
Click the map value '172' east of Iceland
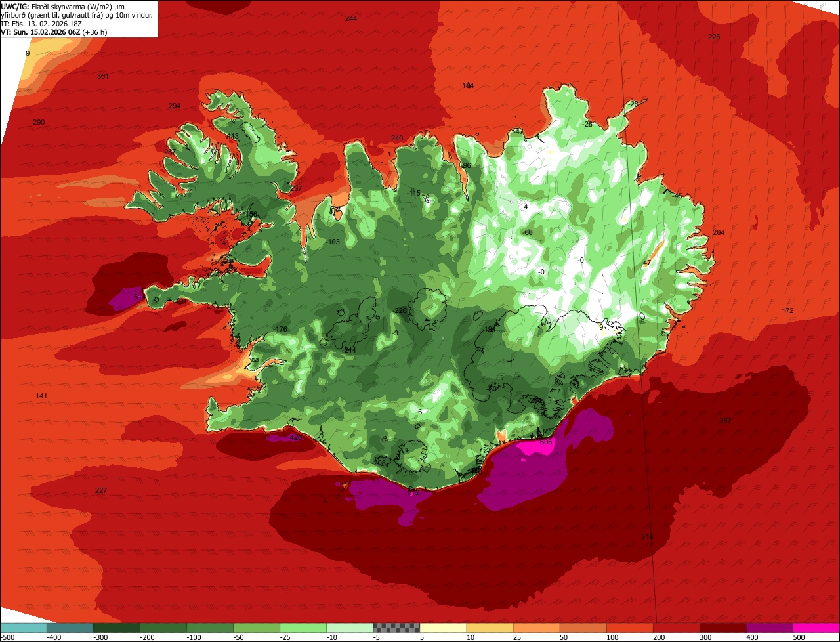pyautogui.click(x=788, y=310)
